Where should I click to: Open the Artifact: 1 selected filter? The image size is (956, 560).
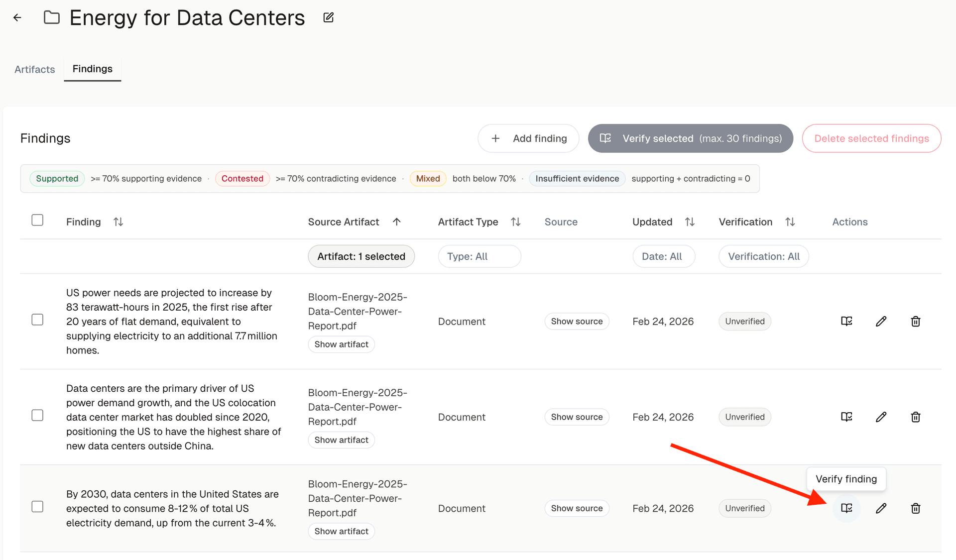click(361, 256)
